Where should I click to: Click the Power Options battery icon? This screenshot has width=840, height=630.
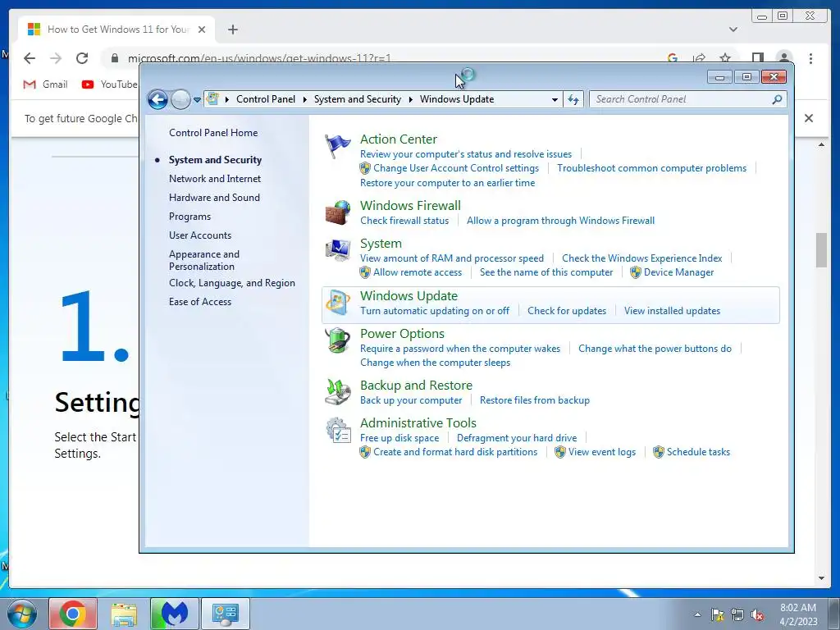337,340
